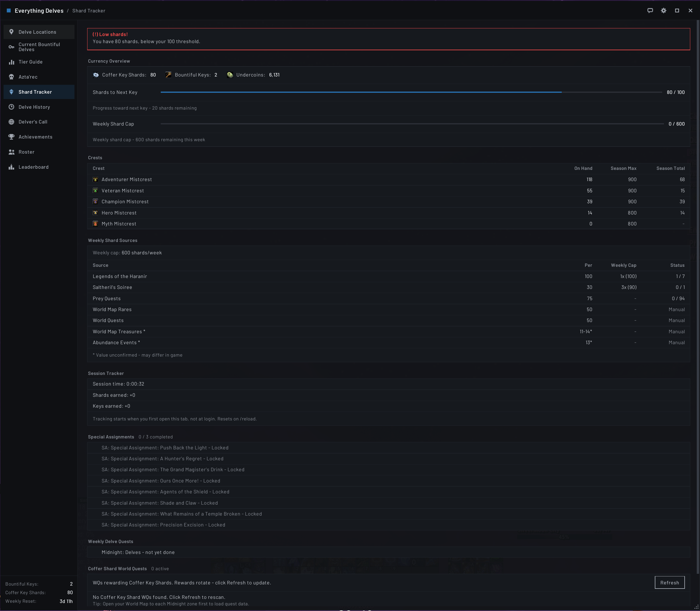Click the Delve History clock icon

click(x=11, y=107)
